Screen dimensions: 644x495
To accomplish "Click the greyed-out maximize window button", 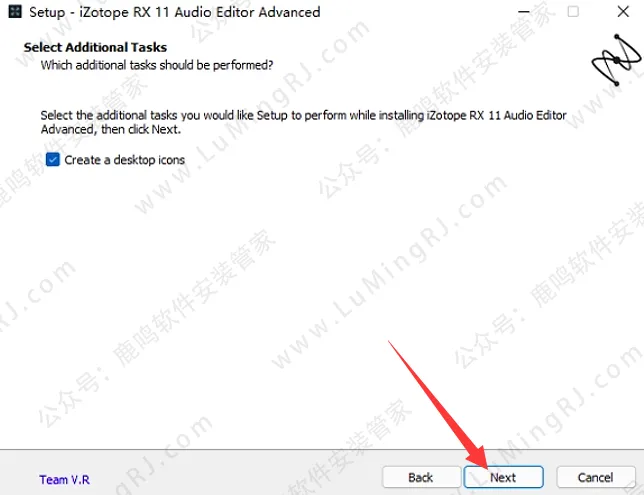I will 573,12.
